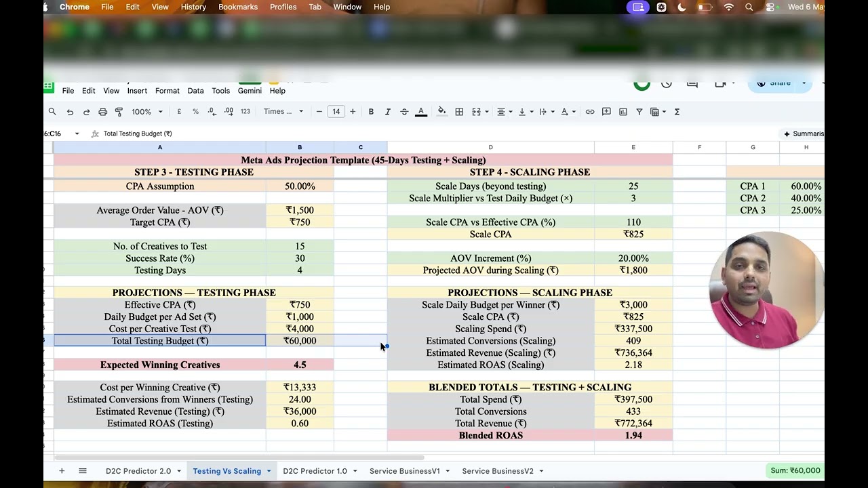Open Chrome History menu in menu bar
This screenshot has height=488, width=868.
point(193,7)
